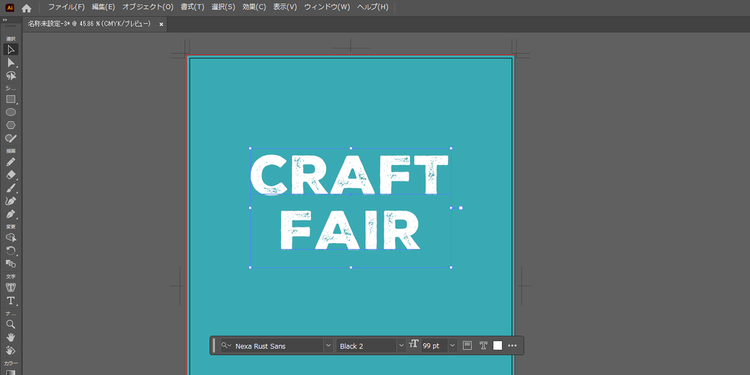Image resolution: width=750 pixels, height=375 pixels.
Task: Open the 効果(C) menu
Action: (254, 8)
